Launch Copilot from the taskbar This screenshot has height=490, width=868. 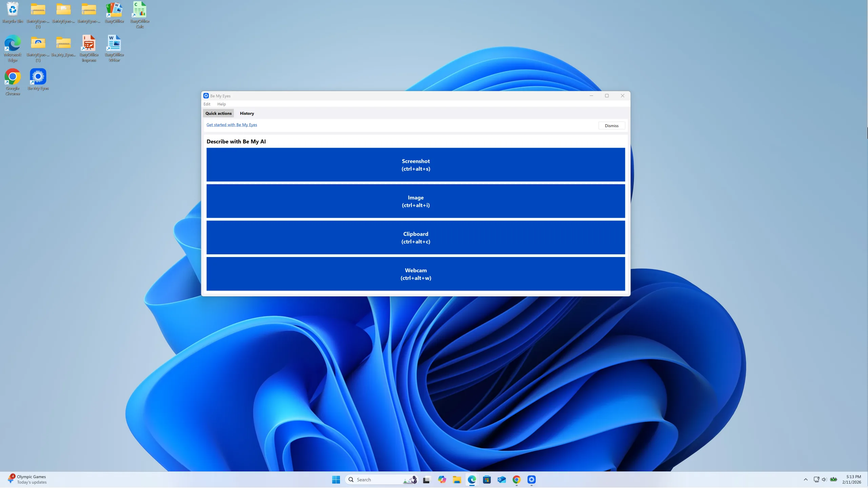[442, 480]
